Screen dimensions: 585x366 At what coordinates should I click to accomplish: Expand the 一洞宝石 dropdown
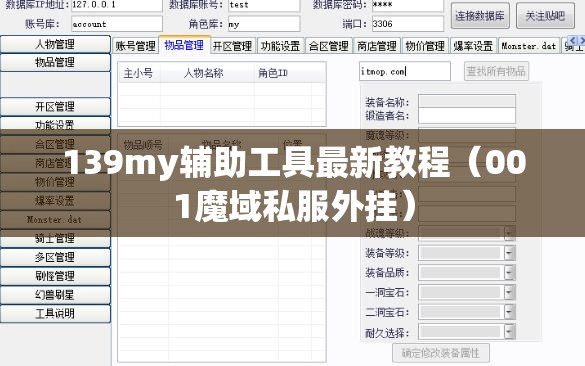click(x=509, y=293)
